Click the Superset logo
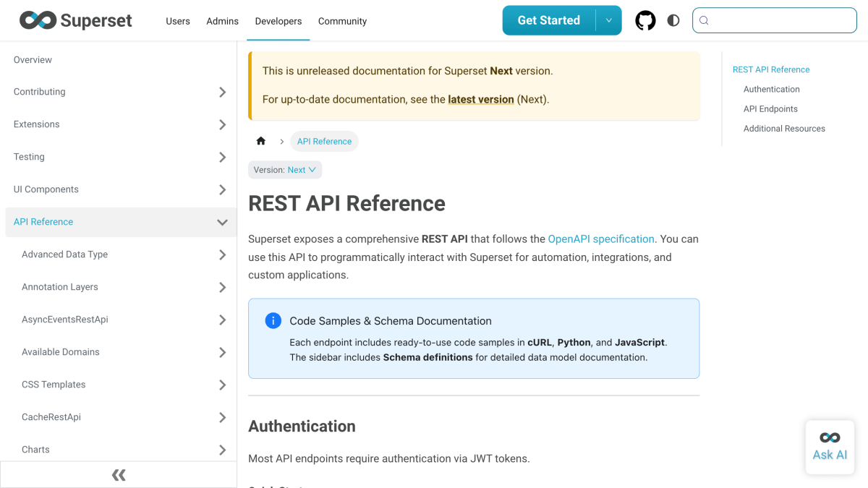This screenshot has height=488, width=868. tap(76, 20)
